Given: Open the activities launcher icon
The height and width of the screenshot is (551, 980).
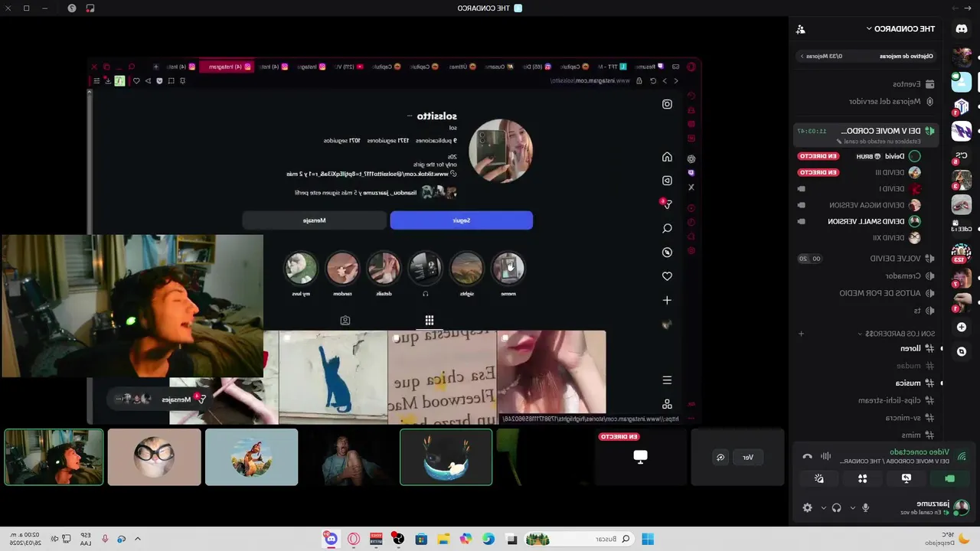Looking at the screenshot, I should click(863, 478).
